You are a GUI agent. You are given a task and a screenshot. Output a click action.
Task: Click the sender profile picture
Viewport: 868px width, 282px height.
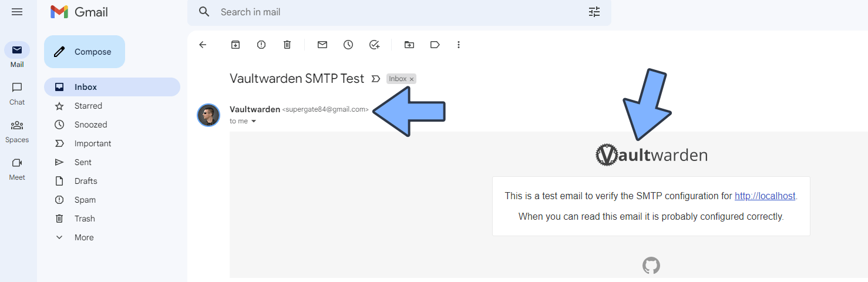point(208,115)
